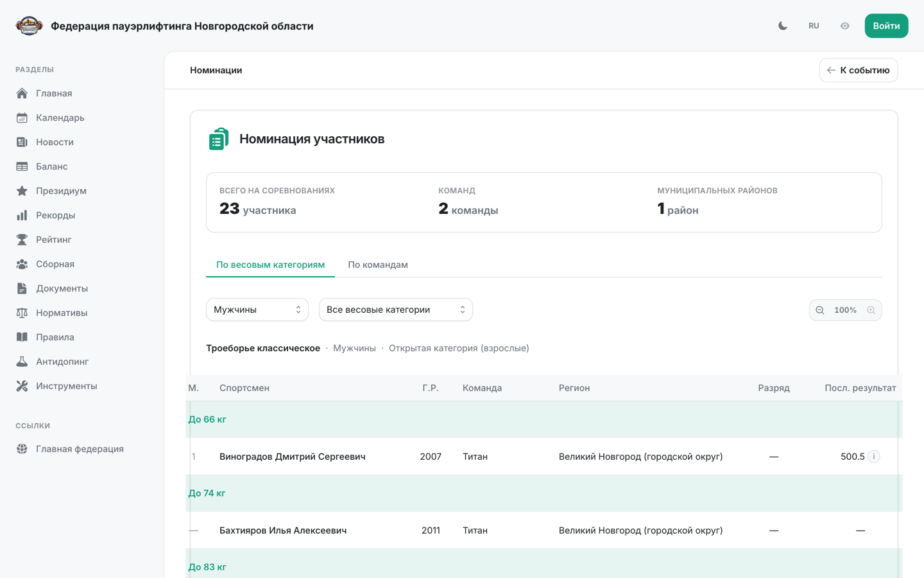The width and height of the screenshot is (924, 578).
Task: Open the Нормативы scales icon
Action: (x=22, y=313)
